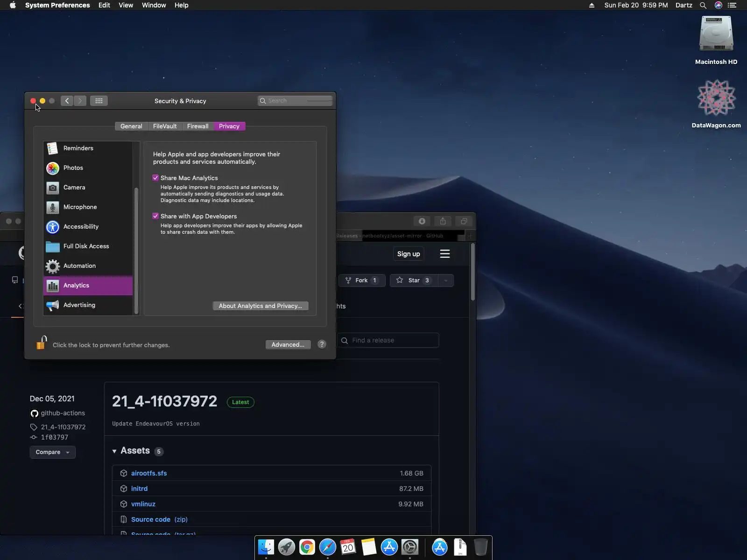
Task: Go forward in System Preferences
Action: [80, 101]
